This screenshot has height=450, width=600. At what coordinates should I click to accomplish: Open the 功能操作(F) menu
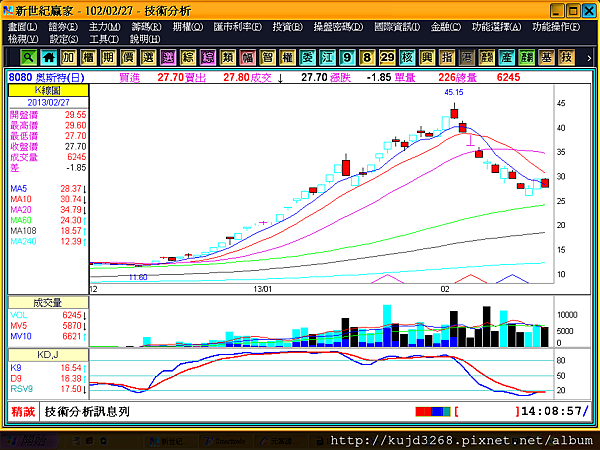point(556,27)
